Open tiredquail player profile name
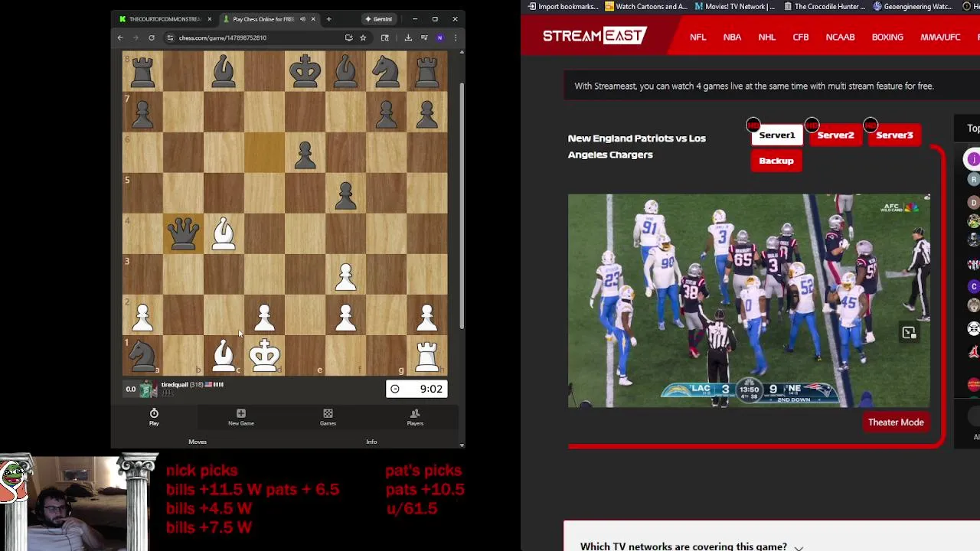The image size is (980, 551). (175, 385)
